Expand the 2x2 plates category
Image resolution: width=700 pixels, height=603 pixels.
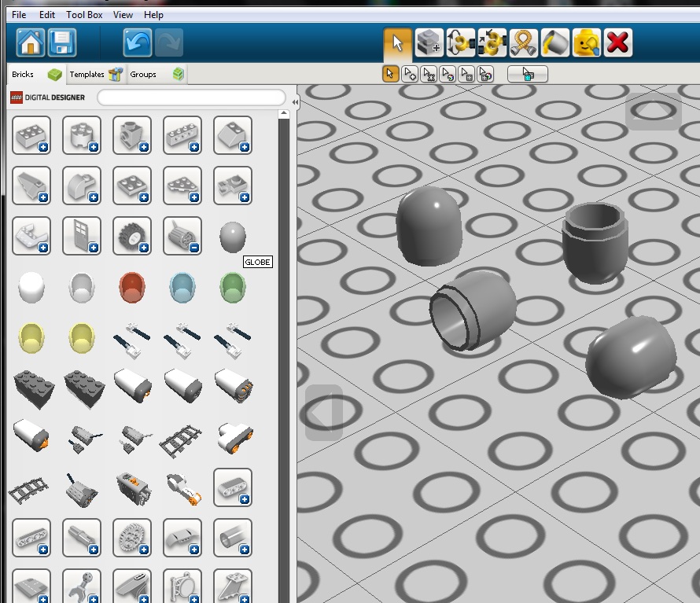(x=132, y=186)
